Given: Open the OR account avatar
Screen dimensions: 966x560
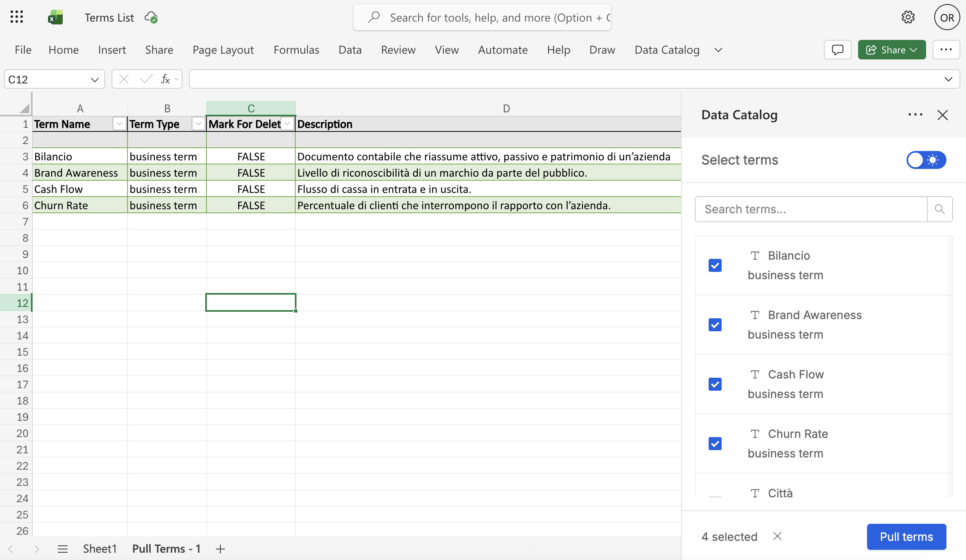Looking at the screenshot, I should pyautogui.click(x=947, y=17).
